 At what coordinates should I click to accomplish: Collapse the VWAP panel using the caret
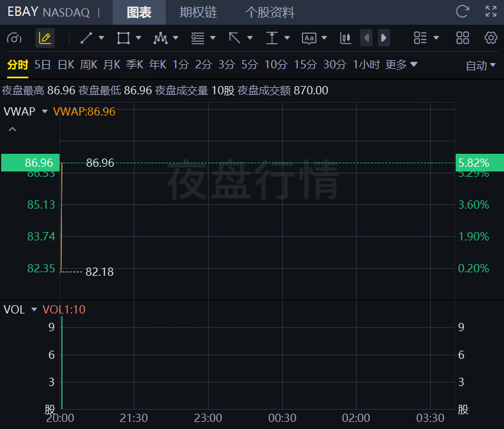click(12, 130)
